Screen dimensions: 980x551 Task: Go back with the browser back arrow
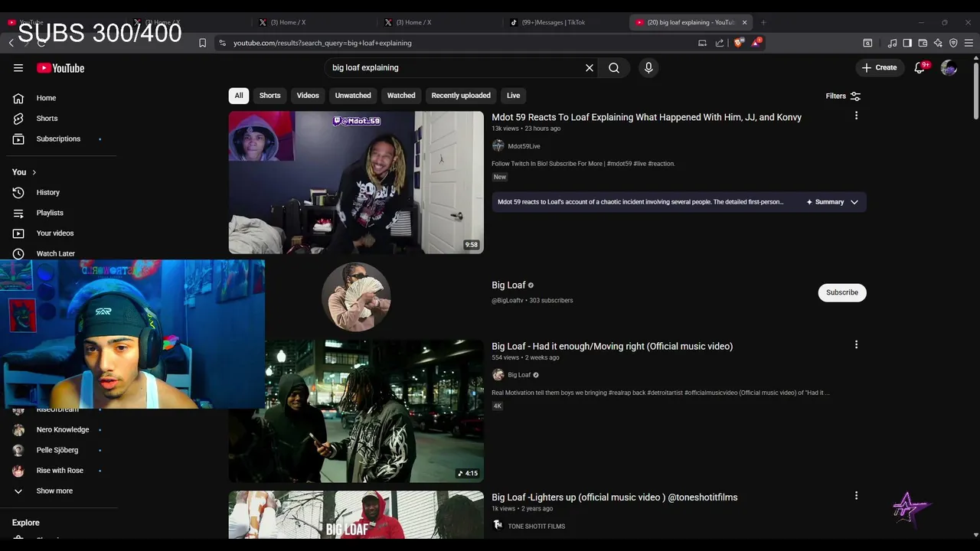[x=11, y=43]
